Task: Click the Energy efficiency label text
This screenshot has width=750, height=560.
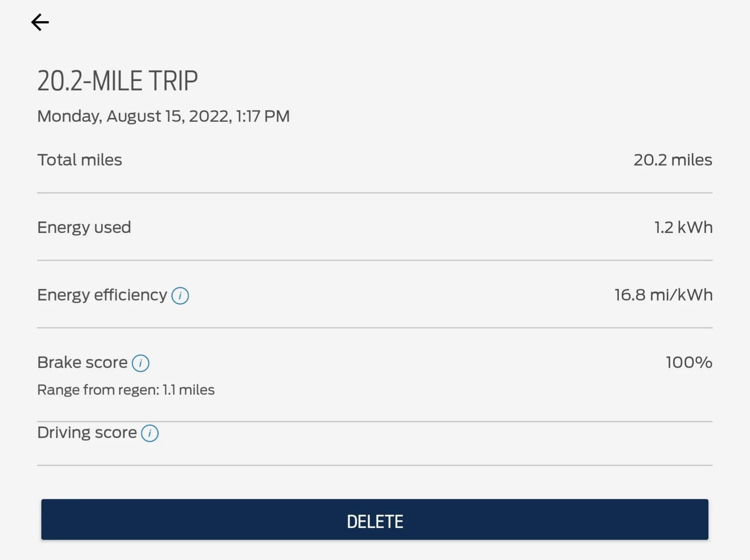Action: coord(102,295)
